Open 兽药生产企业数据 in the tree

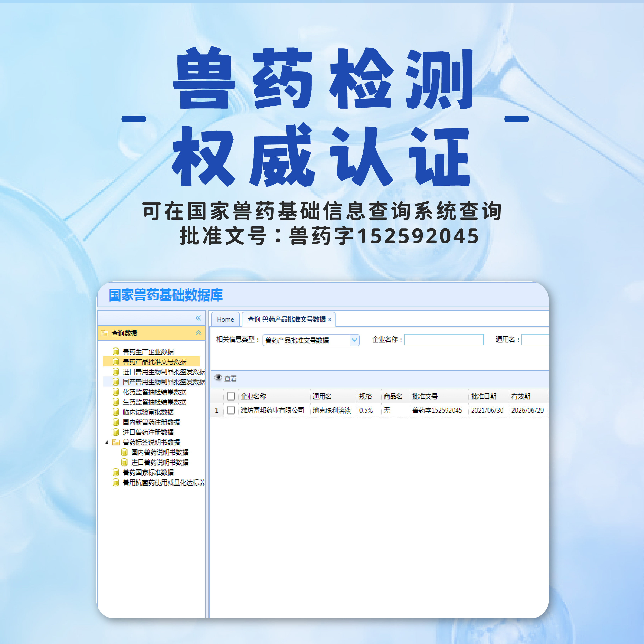click(x=148, y=351)
